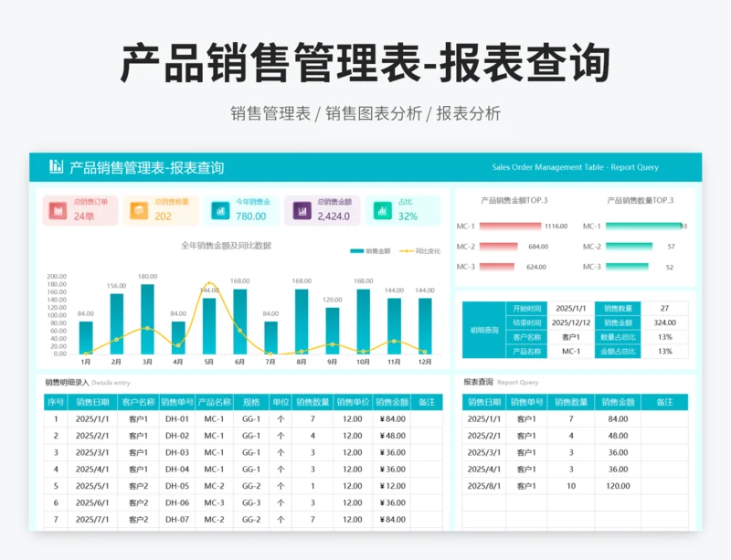Screen dimensions: 731x560
Task: Click the Sales Order Management Table header text
Action: click(x=576, y=167)
